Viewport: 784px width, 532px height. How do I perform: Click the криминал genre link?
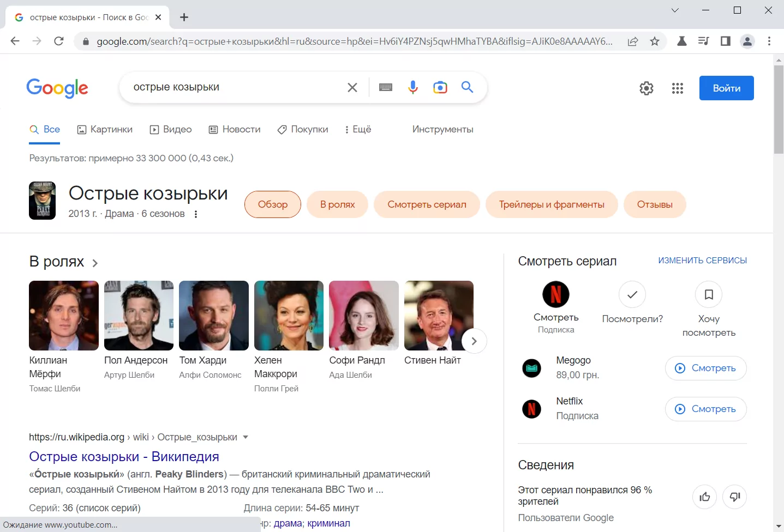[x=329, y=523]
